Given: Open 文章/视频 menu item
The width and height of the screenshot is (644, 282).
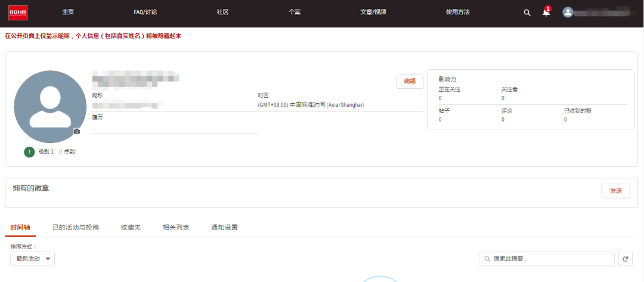Looking at the screenshot, I should (373, 13).
